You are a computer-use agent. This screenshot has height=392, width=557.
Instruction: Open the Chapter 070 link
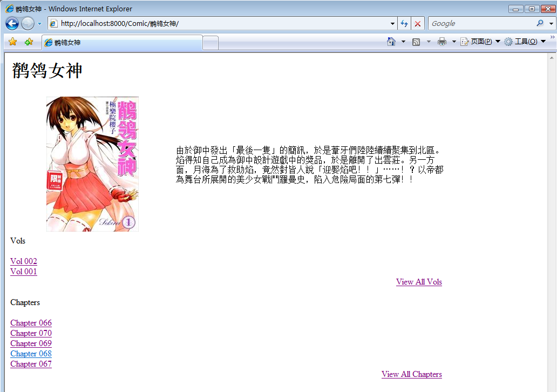[x=31, y=333]
